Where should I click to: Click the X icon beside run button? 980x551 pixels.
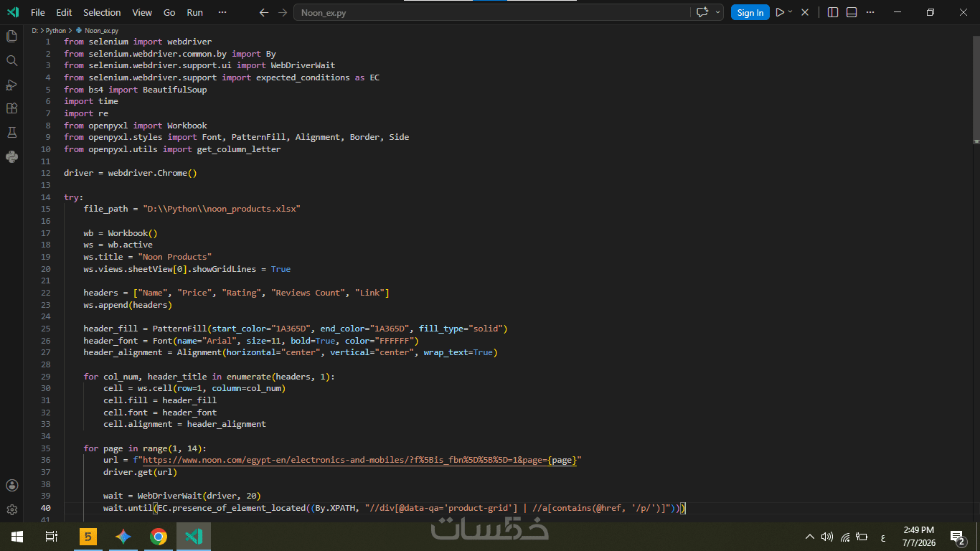click(805, 12)
